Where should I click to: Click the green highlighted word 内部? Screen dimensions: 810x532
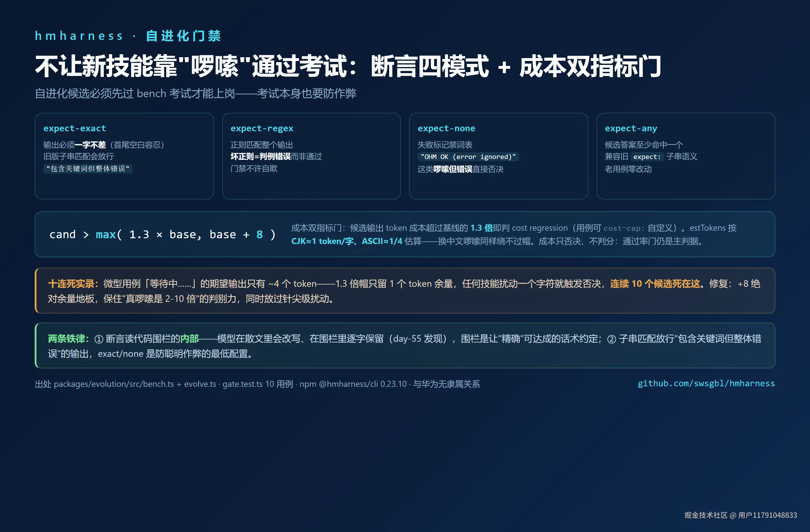pyautogui.click(x=189, y=339)
